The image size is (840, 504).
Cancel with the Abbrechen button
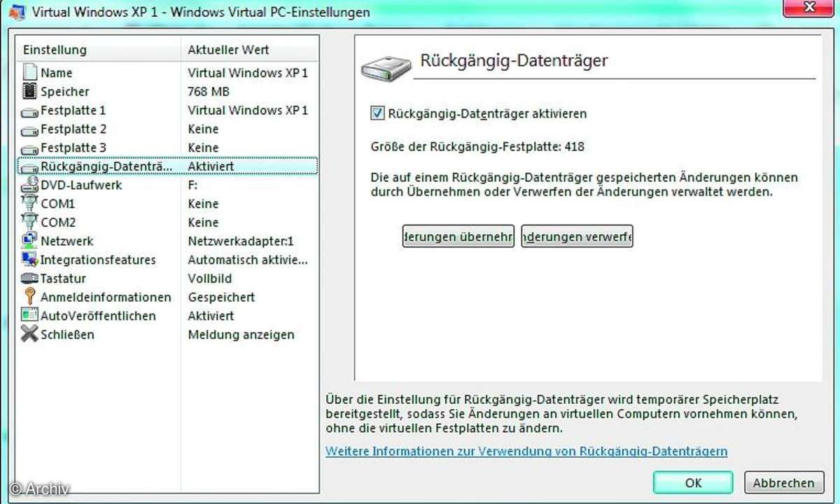(x=784, y=482)
